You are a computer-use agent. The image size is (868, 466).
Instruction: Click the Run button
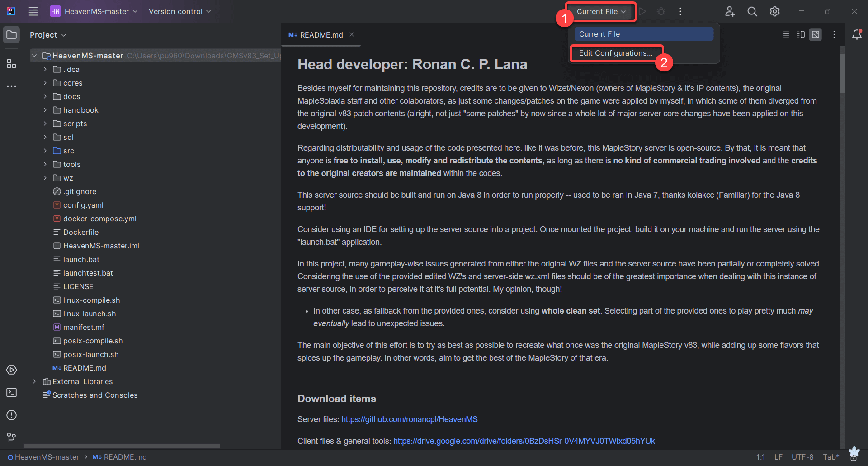pyautogui.click(x=642, y=11)
